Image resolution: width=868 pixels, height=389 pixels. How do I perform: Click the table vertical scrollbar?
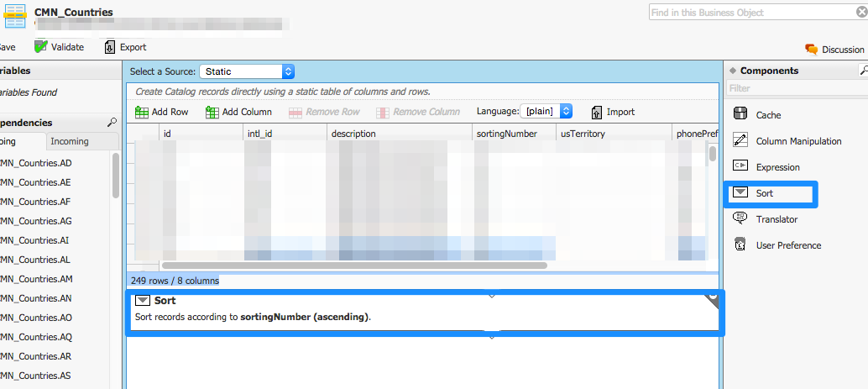713,154
